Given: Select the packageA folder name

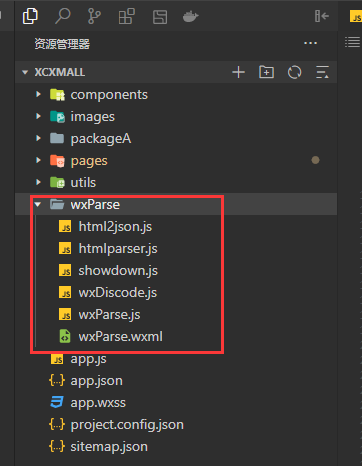Looking at the screenshot, I should tap(101, 139).
